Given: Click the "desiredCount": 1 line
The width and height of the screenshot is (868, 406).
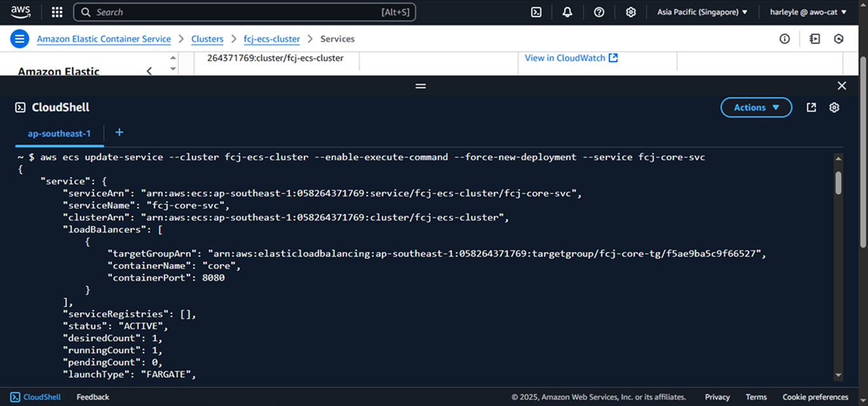Looking at the screenshot, I should [x=112, y=338].
